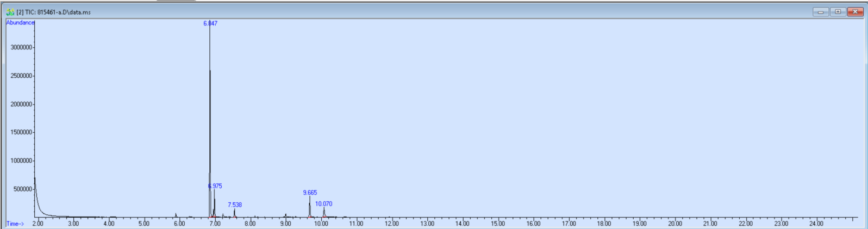868x229 pixels.
Task: Click the 24.00 tick on time axis
Action: pos(816,224)
